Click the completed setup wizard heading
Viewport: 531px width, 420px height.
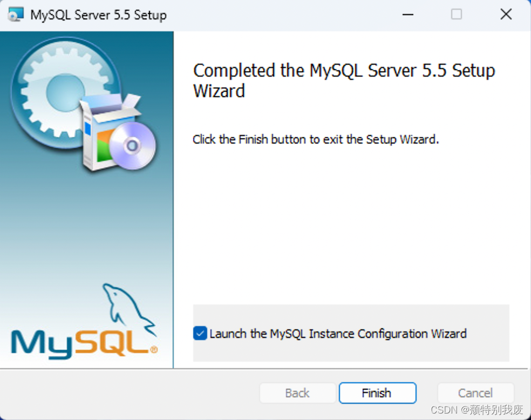[344, 80]
